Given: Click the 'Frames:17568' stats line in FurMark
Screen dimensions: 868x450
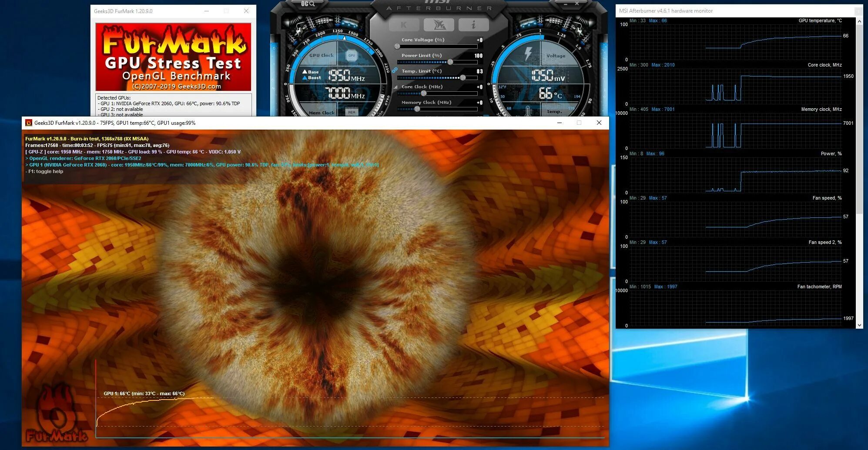Looking at the screenshot, I should tap(97, 145).
